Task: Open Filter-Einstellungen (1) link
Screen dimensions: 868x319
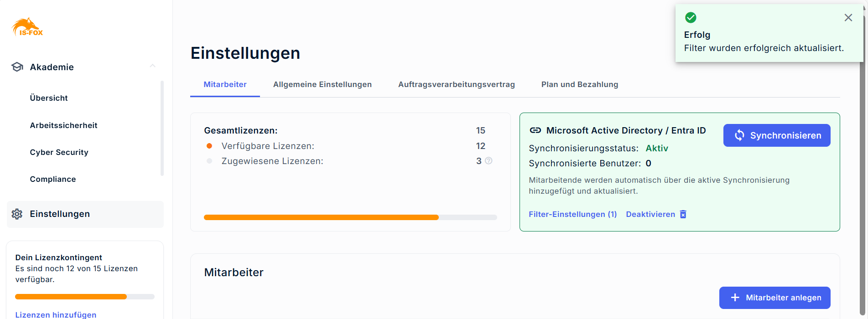Action: coord(572,214)
